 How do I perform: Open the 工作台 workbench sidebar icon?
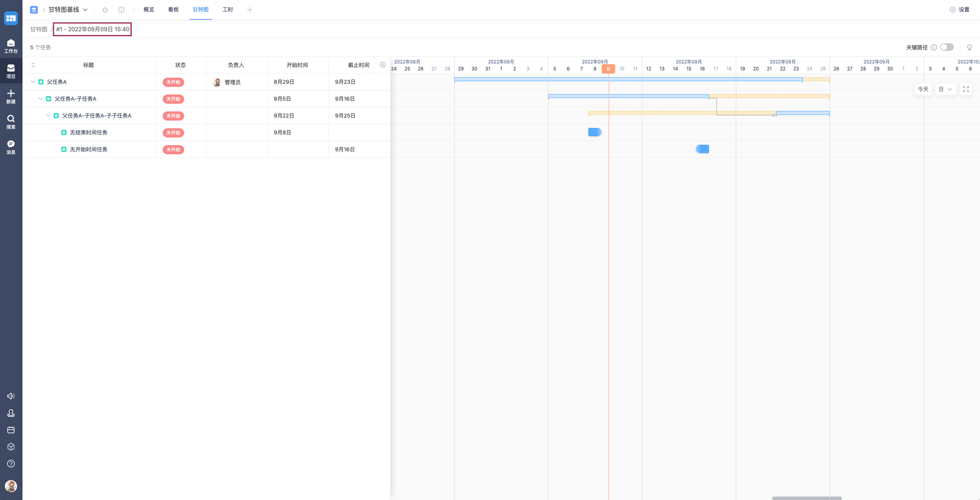click(11, 46)
